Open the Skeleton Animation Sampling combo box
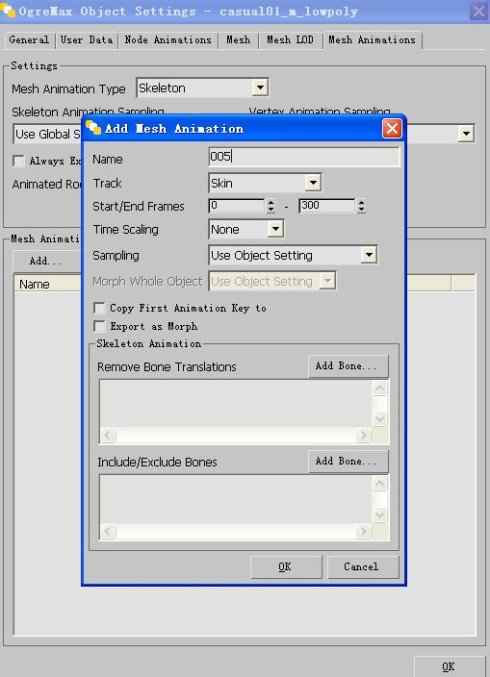 [x=47, y=134]
